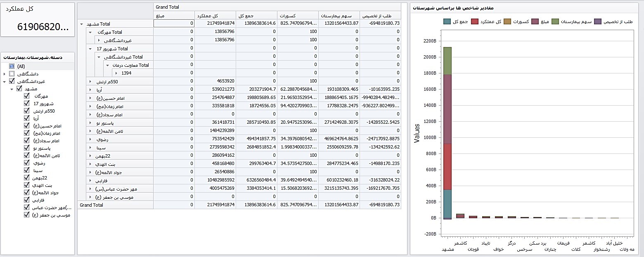This screenshot has height=257, width=644.
Task: Click the teal جمع کل legend swatch
Action: tap(447, 21)
